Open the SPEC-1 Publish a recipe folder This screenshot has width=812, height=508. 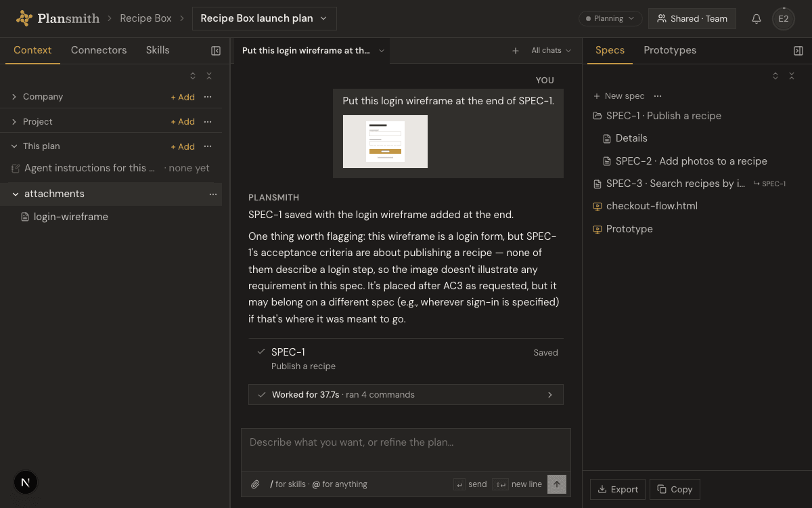(657, 116)
